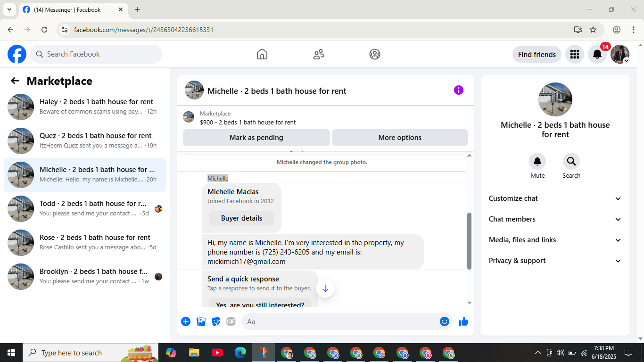Open Todd's house for rent conversation
This screenshot has width=644, height=362.
[85, 209]
